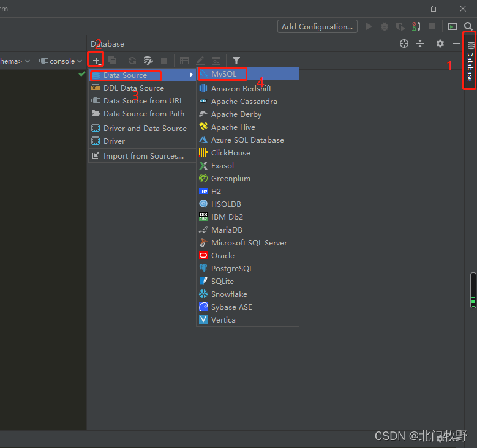Click the main toolbar Stop square icon
Screen dimensions: 477x448
click(432, 26)
